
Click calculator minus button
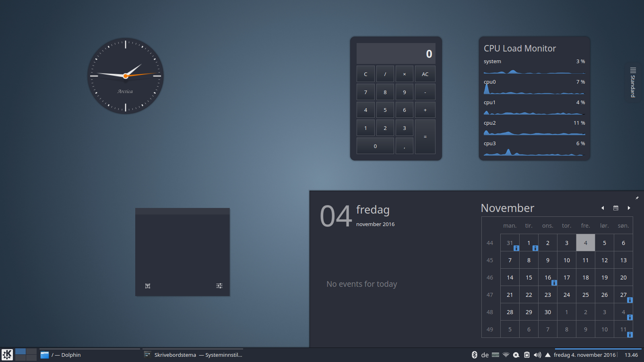point(425,92)
